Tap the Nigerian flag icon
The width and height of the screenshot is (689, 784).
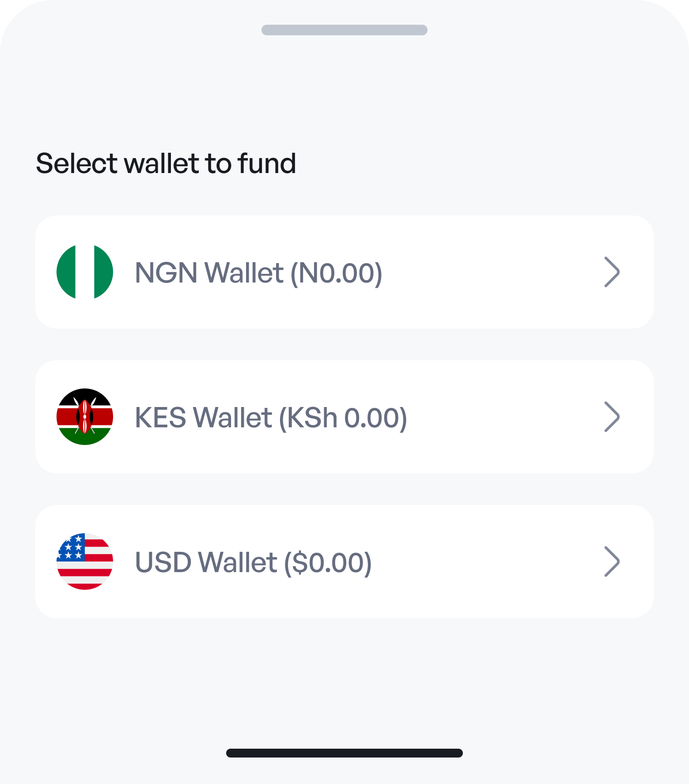(x=85, y=272)
